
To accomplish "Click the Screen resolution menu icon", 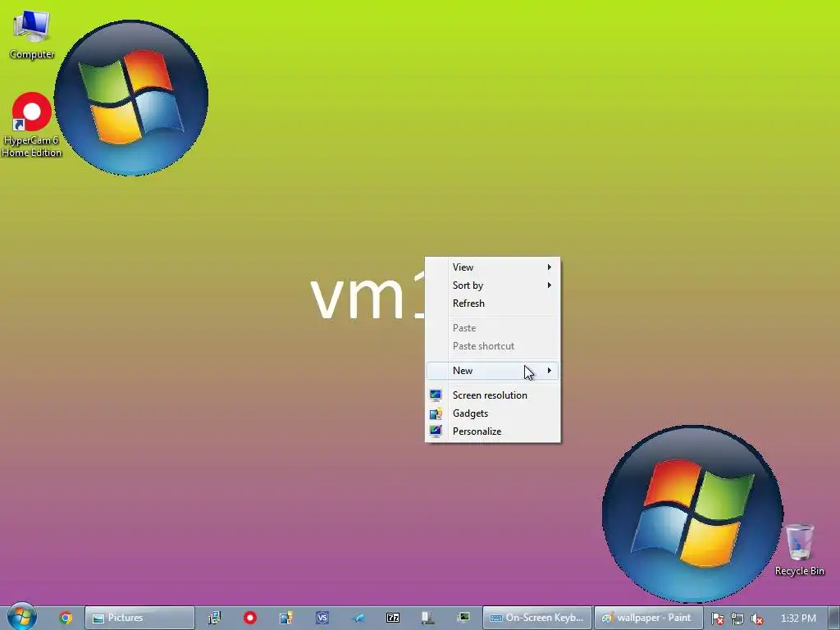I will [x=436, y=395].
